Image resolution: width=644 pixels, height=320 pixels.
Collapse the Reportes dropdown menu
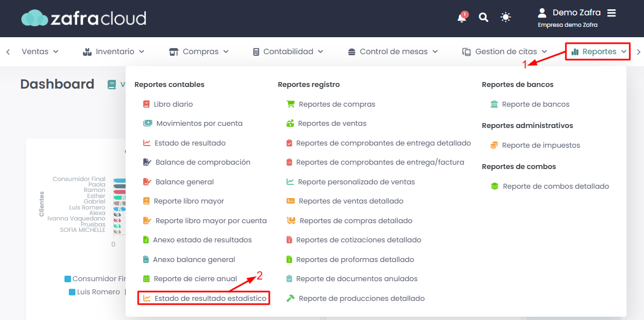pyautogui.click(x=598, y=51)
